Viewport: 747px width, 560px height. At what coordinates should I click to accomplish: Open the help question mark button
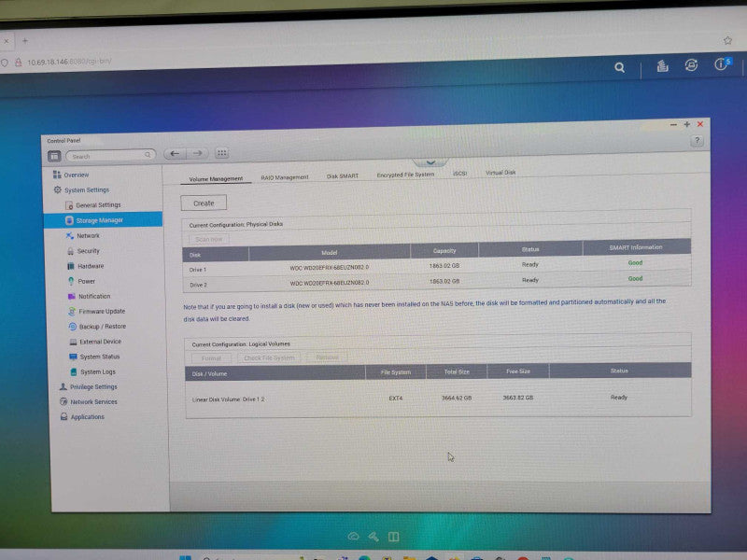tap(697, 141)
